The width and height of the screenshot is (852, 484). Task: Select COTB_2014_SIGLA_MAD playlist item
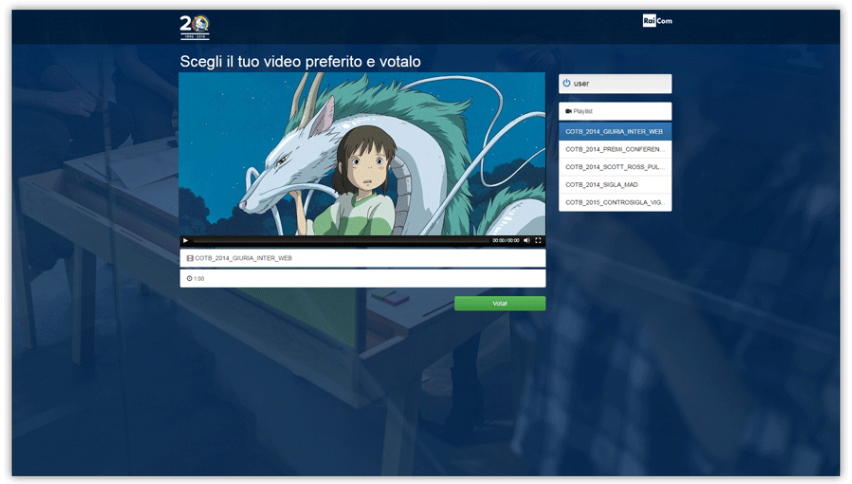(x=615, y=185)
